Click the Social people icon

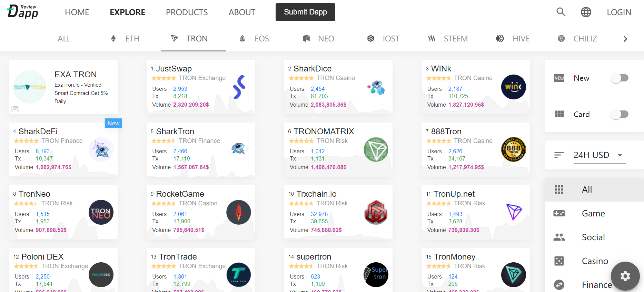559,237
